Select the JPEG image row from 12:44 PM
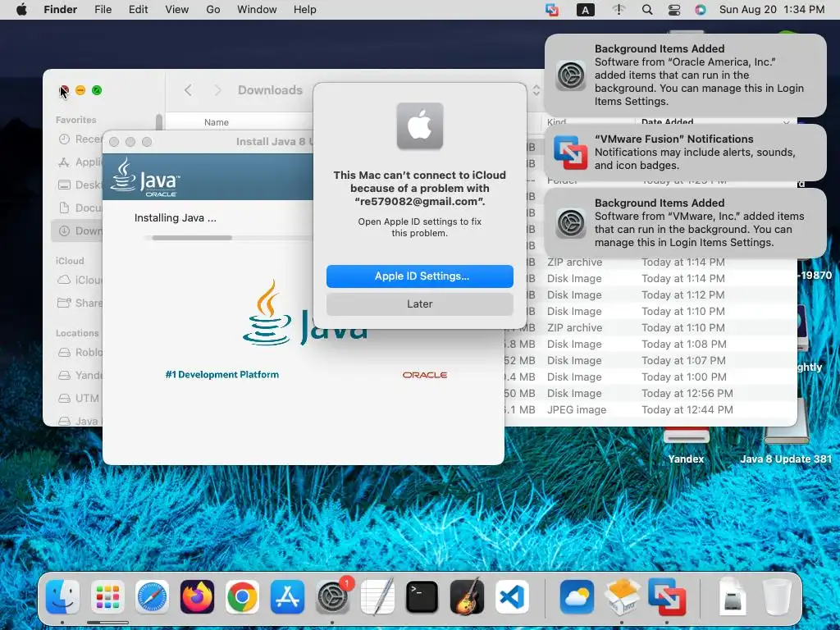840x630 pixels. [651, 410]
